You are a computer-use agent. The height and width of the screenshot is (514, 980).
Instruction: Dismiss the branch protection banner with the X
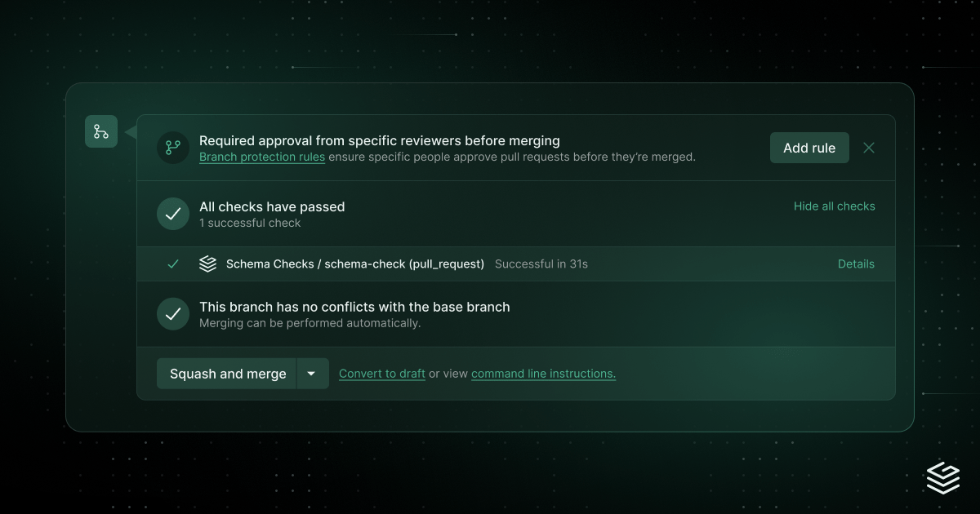tap(869, 148)
